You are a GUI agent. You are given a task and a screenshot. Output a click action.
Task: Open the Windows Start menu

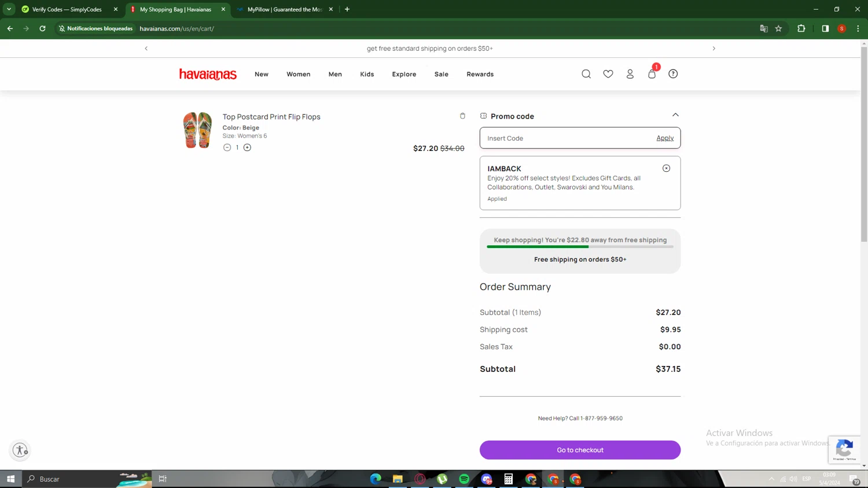coord(10,479)
